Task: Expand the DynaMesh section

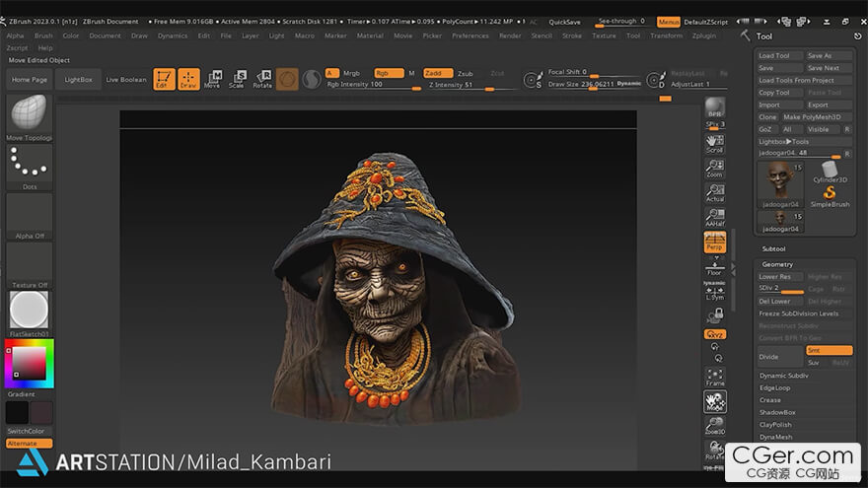Action: click(x=776, y=437)
